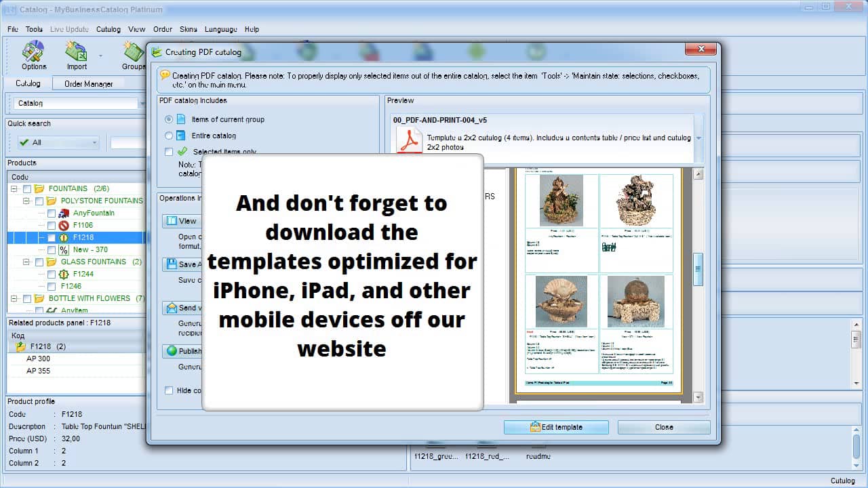Click the Close button in PDF dialog
The image size is (868, 488).
(x=664, y=427)
